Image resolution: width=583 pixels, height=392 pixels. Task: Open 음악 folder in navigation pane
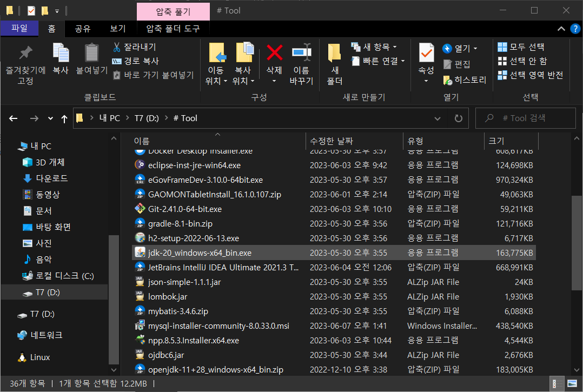(37, 260)
